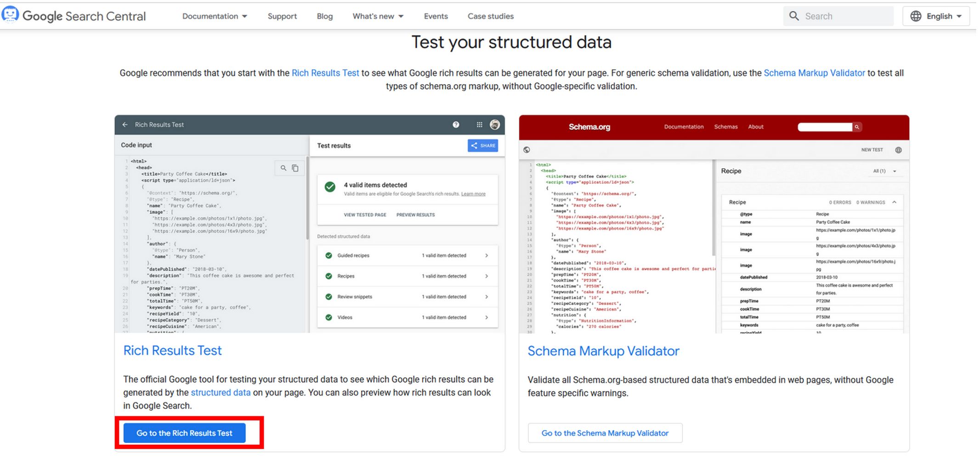Follow the Rich Results Test inline link

click(325, 73)
